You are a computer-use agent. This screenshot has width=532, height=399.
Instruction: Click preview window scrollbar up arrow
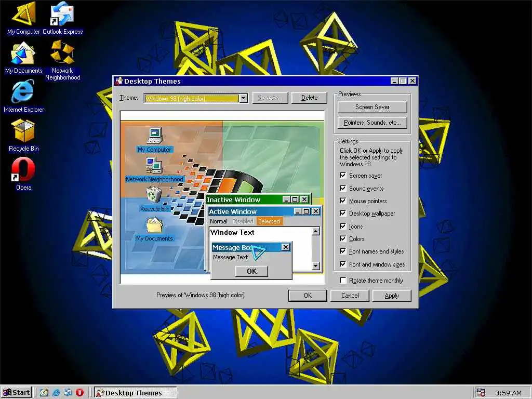click(x=315, y=231)
